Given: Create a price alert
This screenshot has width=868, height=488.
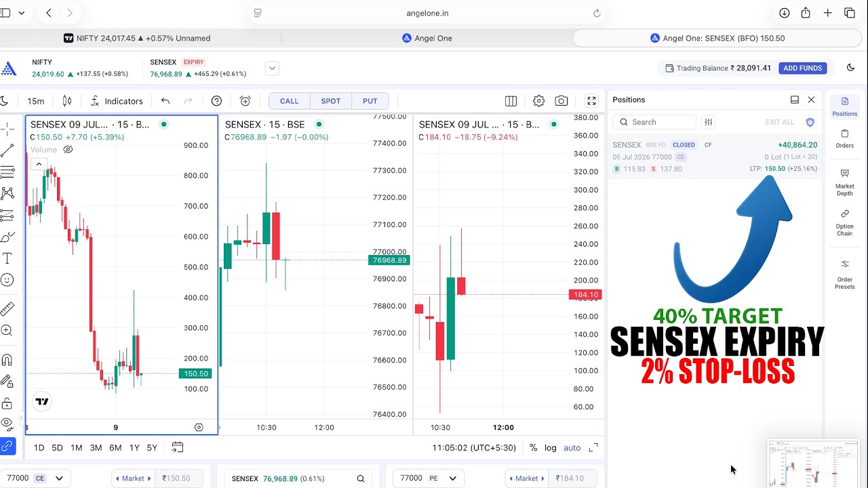Looking at the screenshot, I should point(245,101).
